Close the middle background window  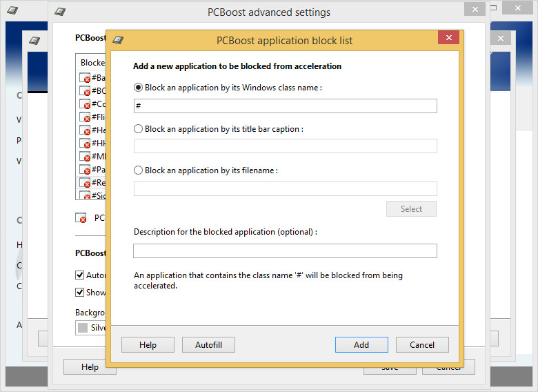501,38
